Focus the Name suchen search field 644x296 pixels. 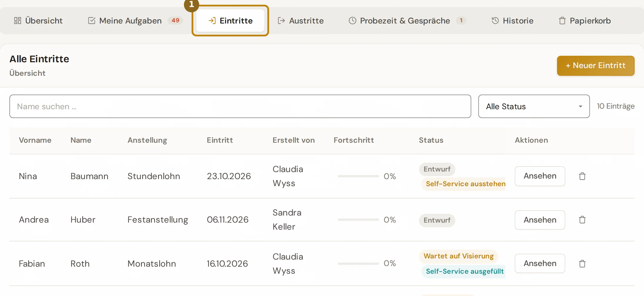pyautogui.click(x=240, y=106)
